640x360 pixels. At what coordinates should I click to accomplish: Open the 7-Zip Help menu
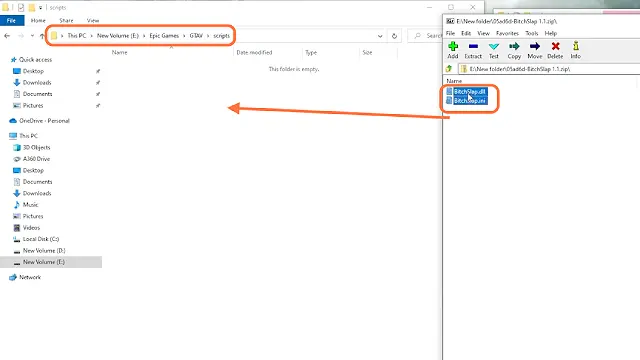pyautogui.click(x=551, y=33)
